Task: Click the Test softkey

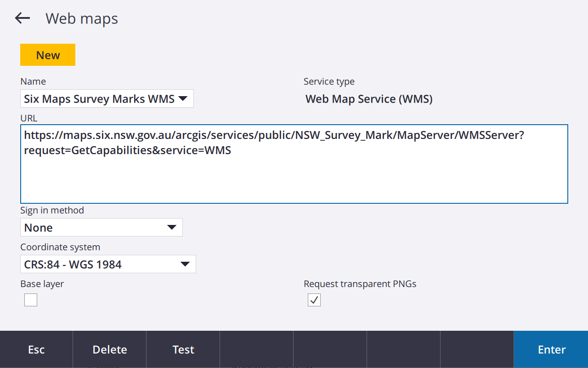Action: click(183, 350)
